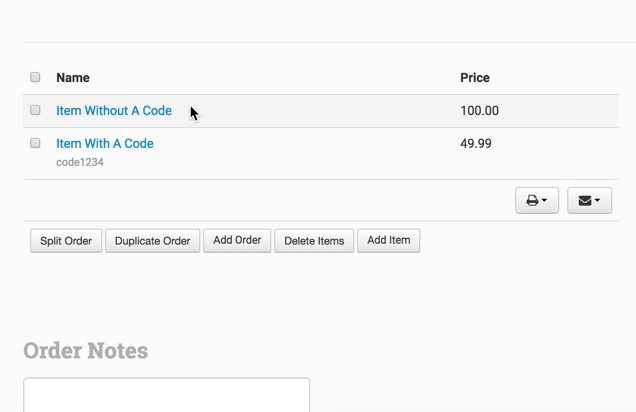Click the Duplicate Order button
This screenshot has height=412, width=636.
152,241
